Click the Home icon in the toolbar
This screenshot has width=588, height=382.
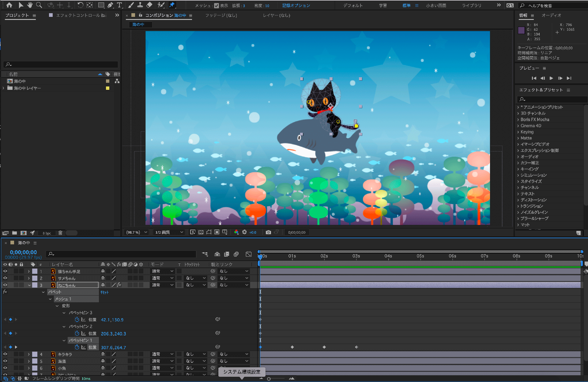coord(9,5)
